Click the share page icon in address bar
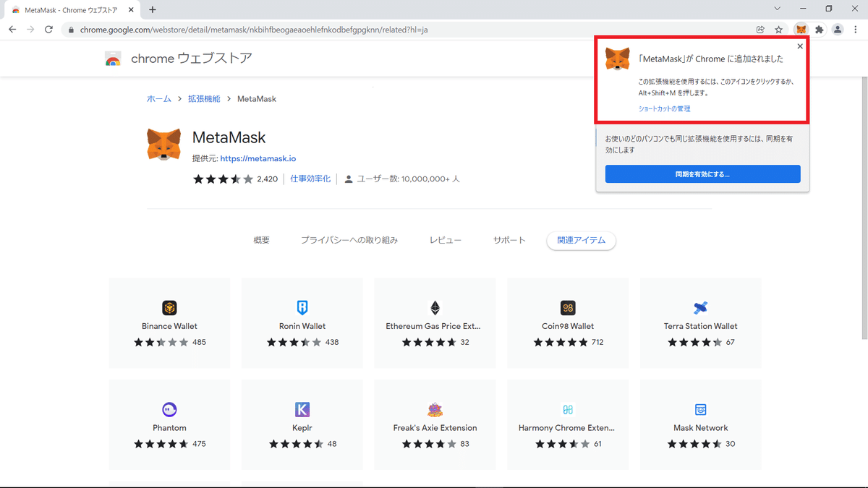Screen dimensions: 868x488 (760, 30)
